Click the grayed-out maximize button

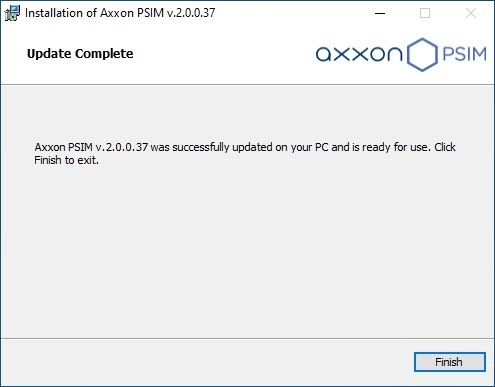(425, 13)
